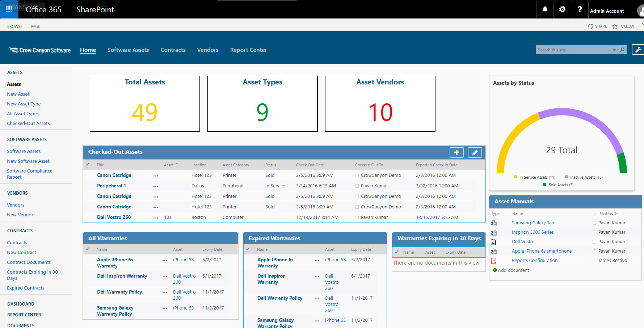Click the Crow Canyon Software logo
This screenshot has height=328, width=644.
pos(40,50)
